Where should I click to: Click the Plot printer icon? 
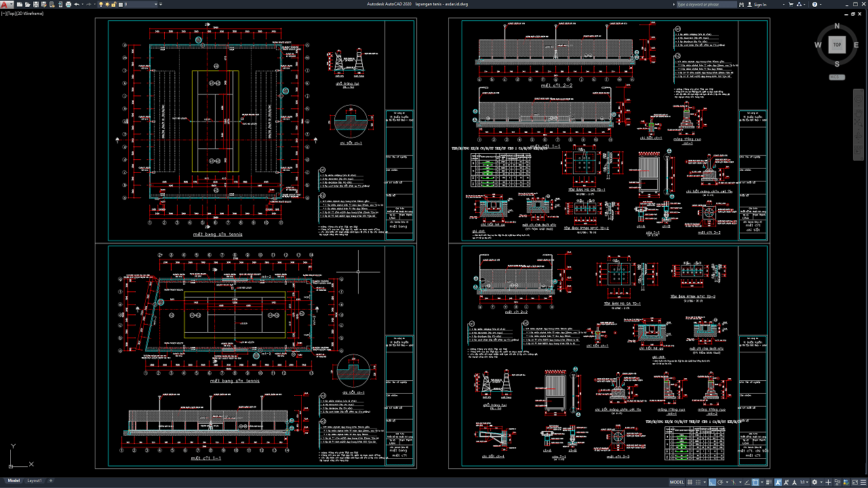[x=68, y=4]
